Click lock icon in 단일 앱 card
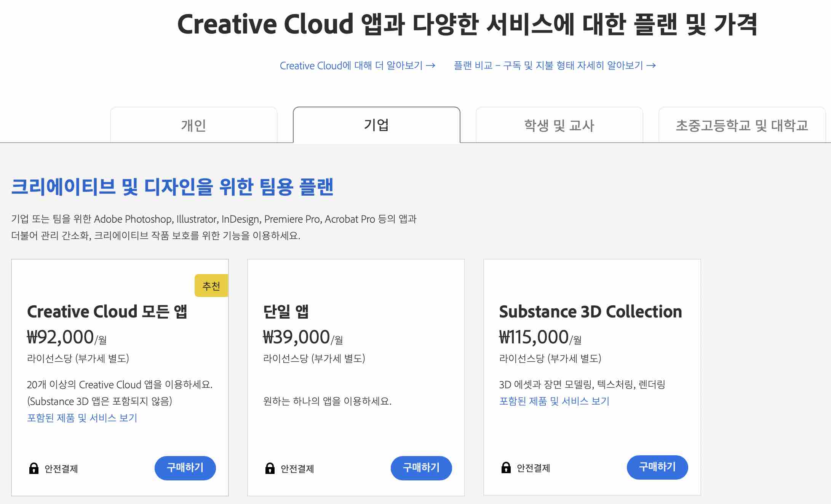 click(270, 468)
